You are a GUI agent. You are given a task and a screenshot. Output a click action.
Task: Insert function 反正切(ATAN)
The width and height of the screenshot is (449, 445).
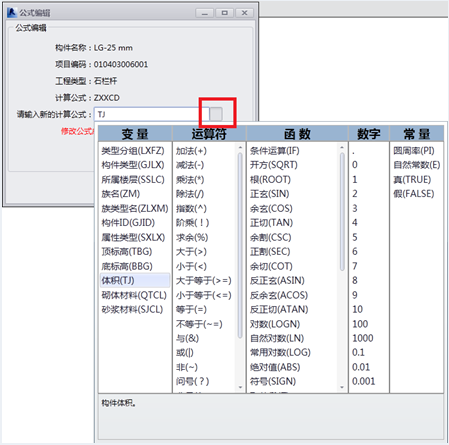click(279, 309)
